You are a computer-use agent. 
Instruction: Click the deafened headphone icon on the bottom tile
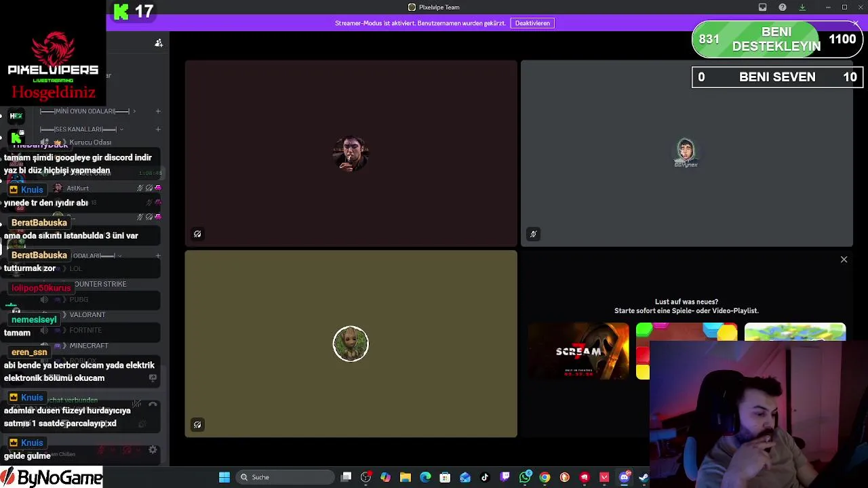[x=197, y=425]
